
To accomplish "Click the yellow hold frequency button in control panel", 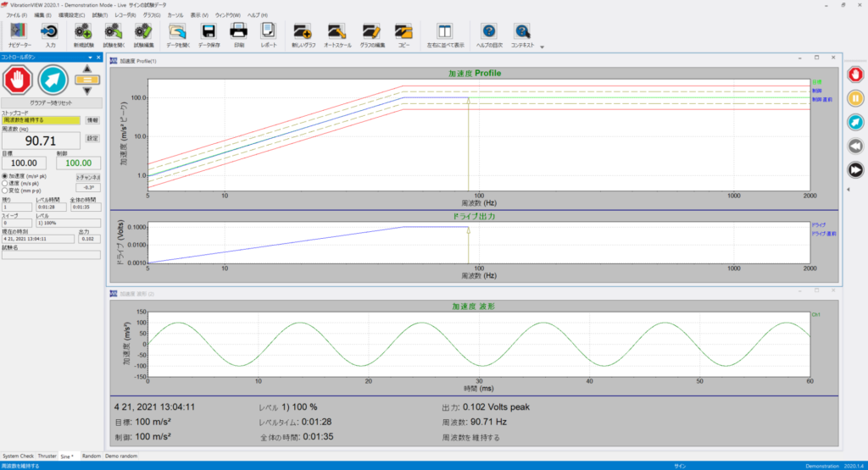I will (87, 80).
